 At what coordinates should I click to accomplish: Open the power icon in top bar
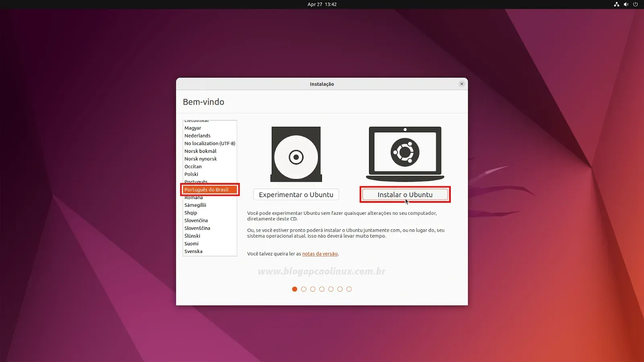tap(636, 4)
